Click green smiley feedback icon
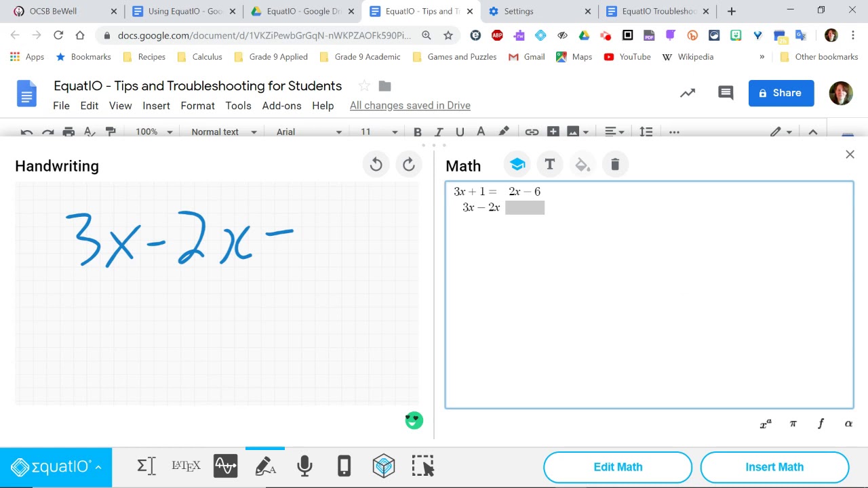Image resolution: width=868 pixels, height=488 pixels. [x=414, y=420]
